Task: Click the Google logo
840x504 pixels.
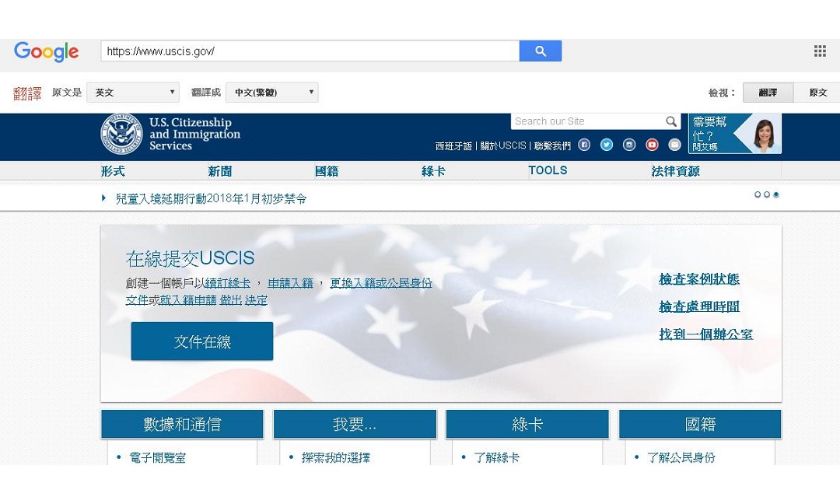Action: (46, 52)
